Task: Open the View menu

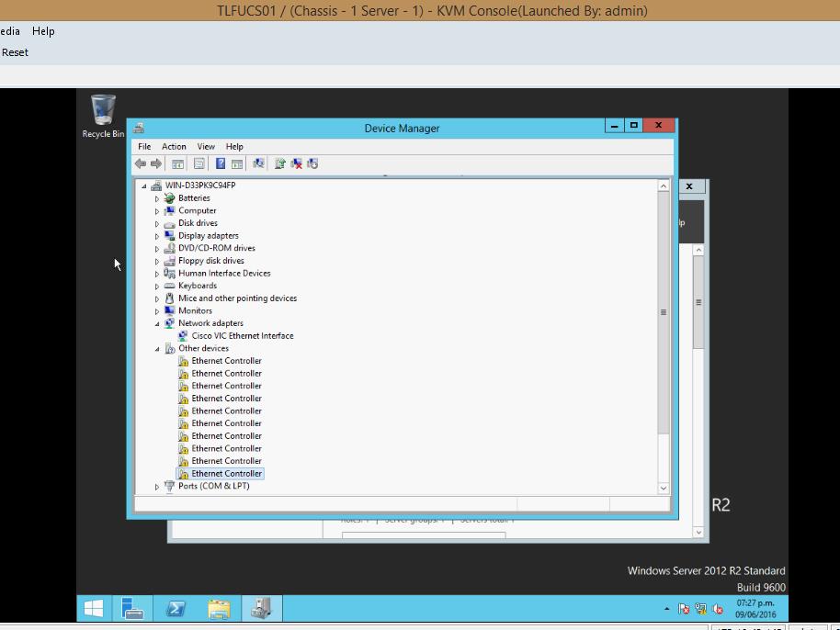Action: pyautogui.click(x=206, y=146)
